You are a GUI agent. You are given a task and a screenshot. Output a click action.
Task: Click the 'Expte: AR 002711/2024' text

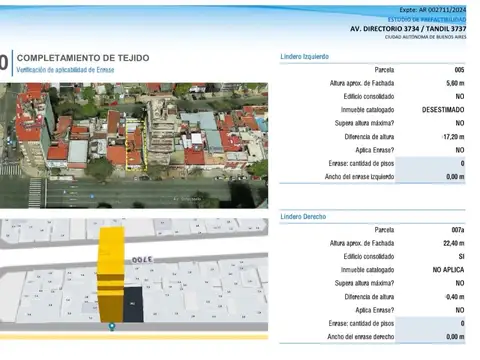tap(433, 10)
